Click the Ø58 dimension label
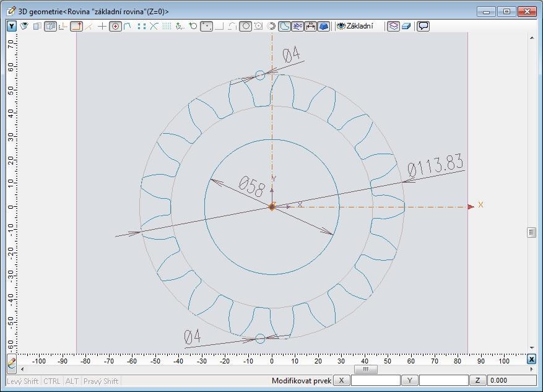The image size is (543, 392). [x=252, y=186]
